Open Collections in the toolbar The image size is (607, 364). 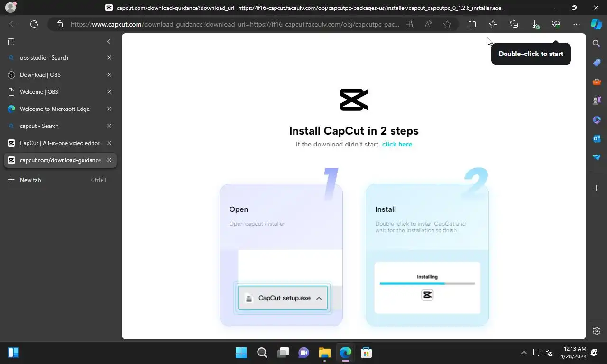click(514, 24)
